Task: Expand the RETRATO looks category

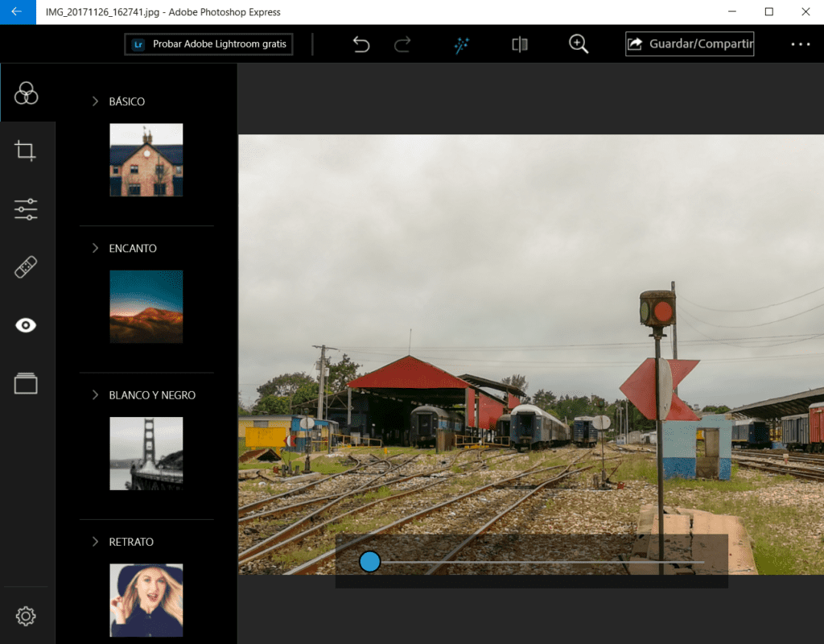Action: pyautogui.click(x=95, y=541)
